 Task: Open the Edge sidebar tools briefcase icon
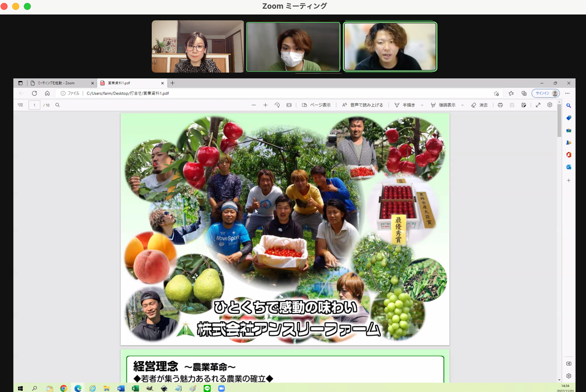point(569,130)
